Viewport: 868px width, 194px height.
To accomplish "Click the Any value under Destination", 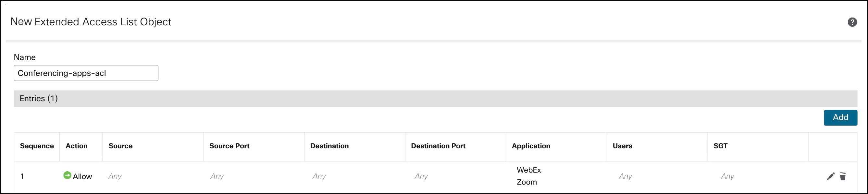I will pyautogui.click(x=319, y=176).
